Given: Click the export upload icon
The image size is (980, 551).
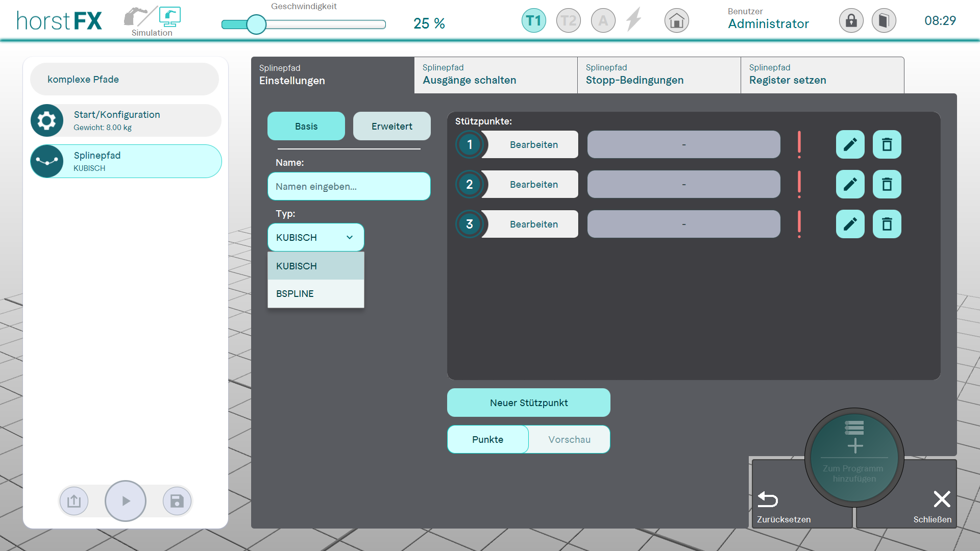Looking at the screenshot, I should click(x=74, y=501).
